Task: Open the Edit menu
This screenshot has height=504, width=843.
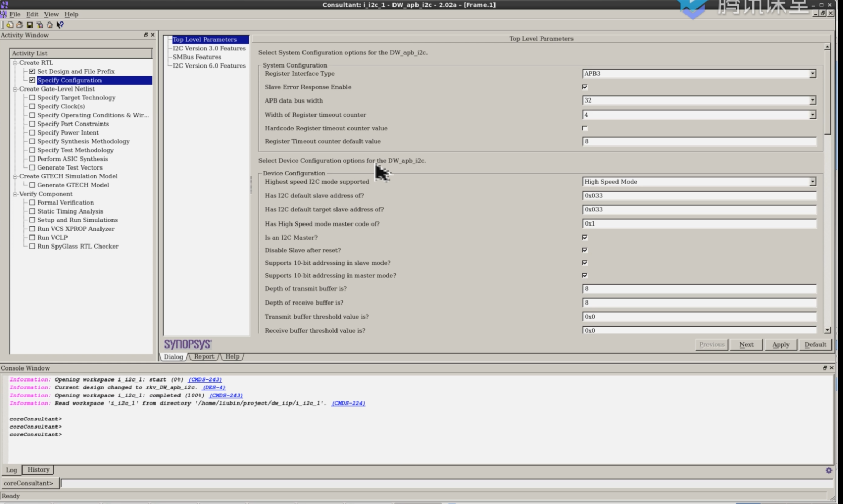Action: coord(32,14)
